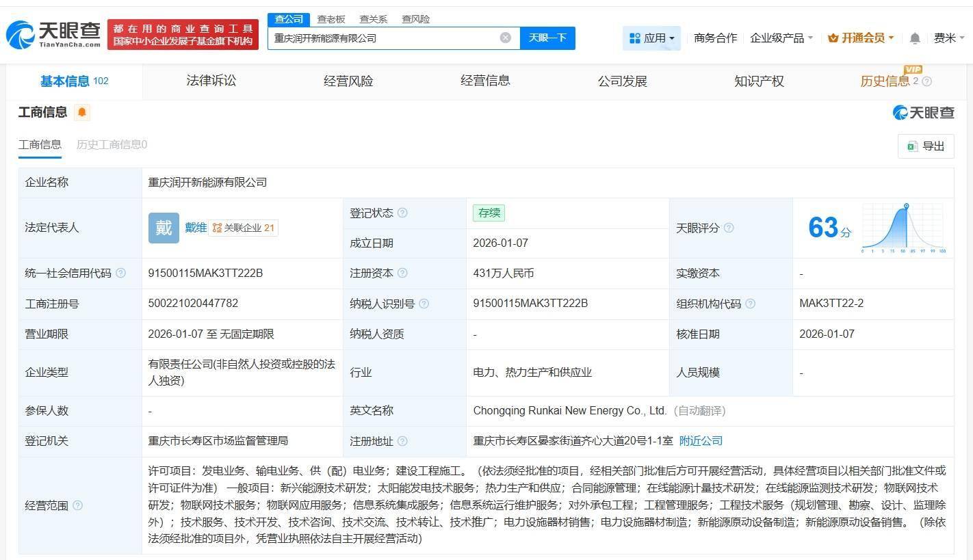This screenshot has width=973, height=560.
Task: Open the notification bell in header
Action: pyautogui.click(x=914, y=38)
